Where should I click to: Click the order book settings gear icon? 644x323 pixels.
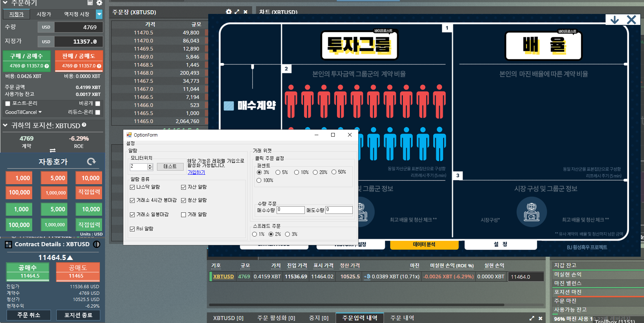tap(229, 12)
